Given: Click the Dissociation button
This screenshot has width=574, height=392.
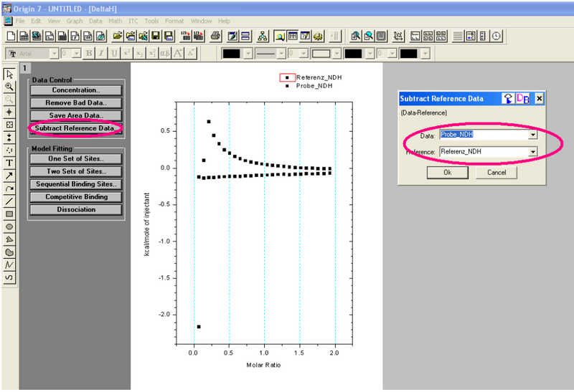Looking at the screenshot, I should (76, 209).
